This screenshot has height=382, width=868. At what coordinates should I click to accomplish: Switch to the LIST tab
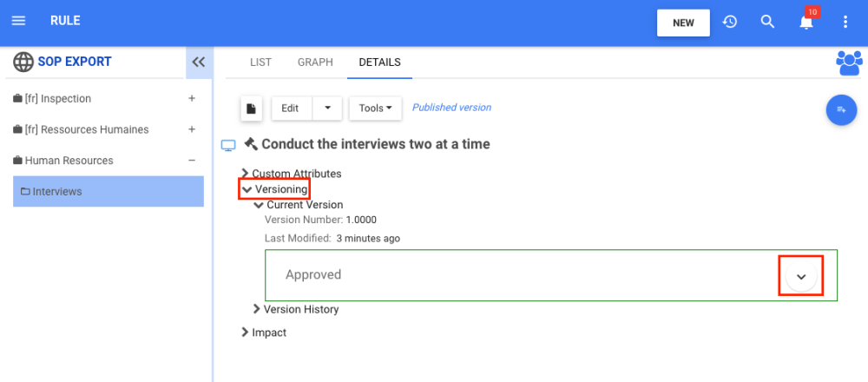click(x=260, y=63)
